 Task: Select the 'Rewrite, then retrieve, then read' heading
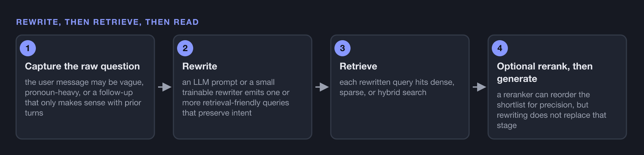pyautogui.click(x=107, y=22)
